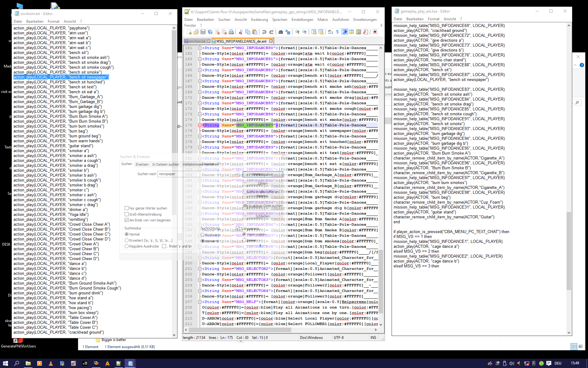This screenshot has width=588, height=368.
Task: Cut selection with the scissors icon
Action: point(240,32)
